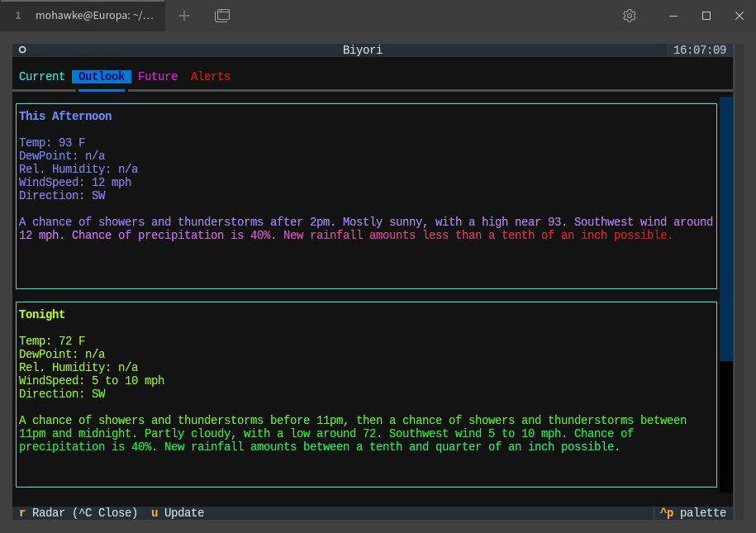Image resolution: width=756 pixels, height=533 pixels.
Task: Open Radar from the footer
Action: pos(78,513)
